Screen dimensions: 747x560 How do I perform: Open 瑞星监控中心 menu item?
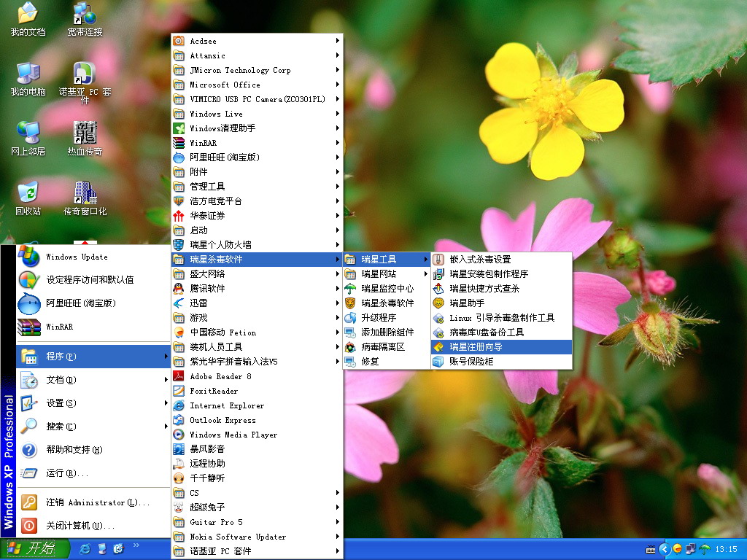(387, 289)
